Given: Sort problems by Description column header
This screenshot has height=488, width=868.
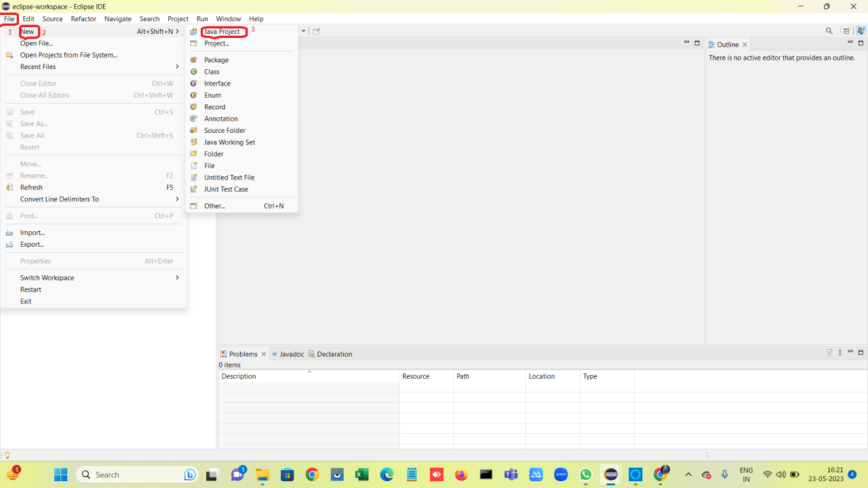Looking at the screenshot, I should click(309, 376).
